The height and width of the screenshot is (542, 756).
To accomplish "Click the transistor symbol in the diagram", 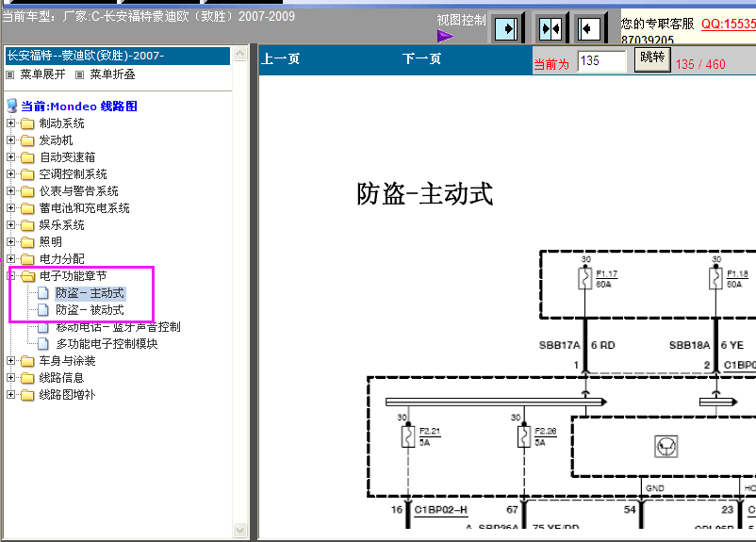I will 666,447.
